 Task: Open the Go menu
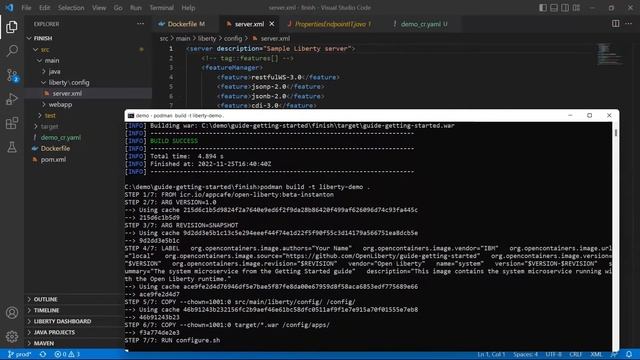(118, 8)
